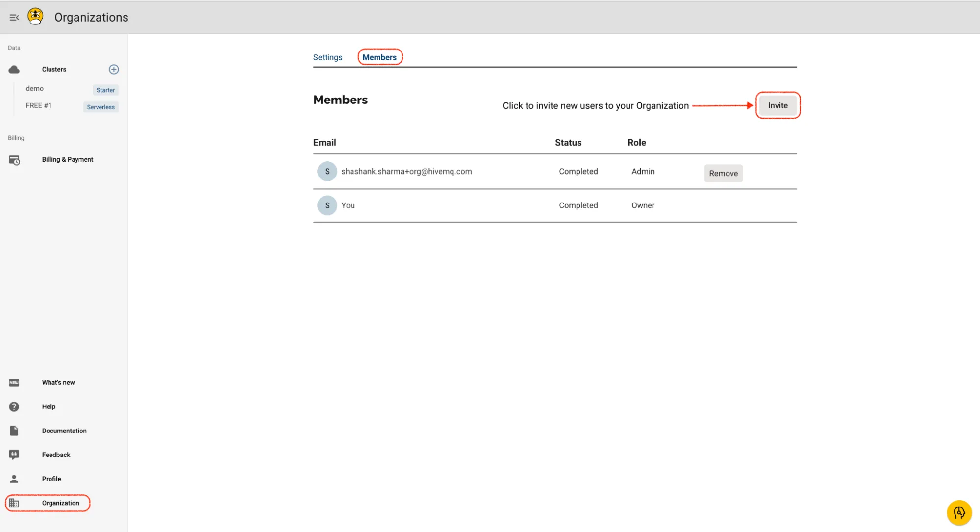Switch to the Settings tab

pyautogui.click(x=327, y=57)
